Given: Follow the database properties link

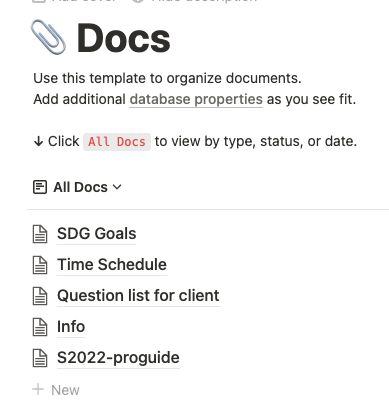Looking at the screenshot, I should [x=196, y=99].
